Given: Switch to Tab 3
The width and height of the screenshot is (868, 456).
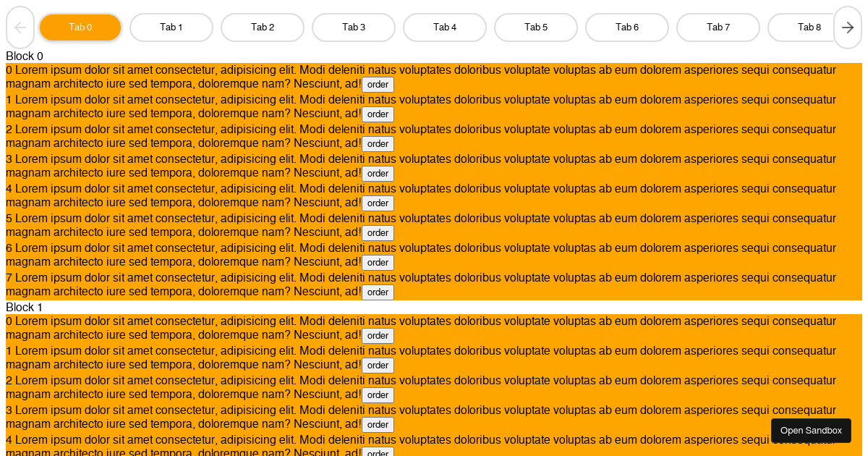Looking at the screenshot, I should click(354, 28).
